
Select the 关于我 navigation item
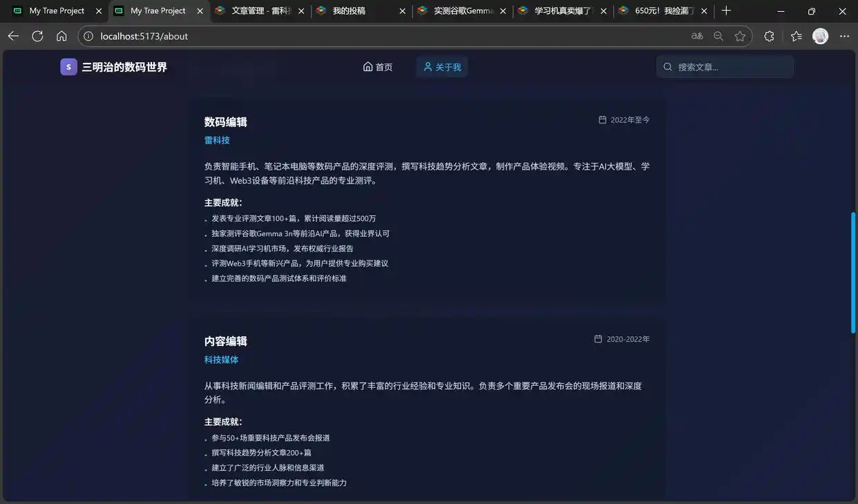click(x=441, y=67)
